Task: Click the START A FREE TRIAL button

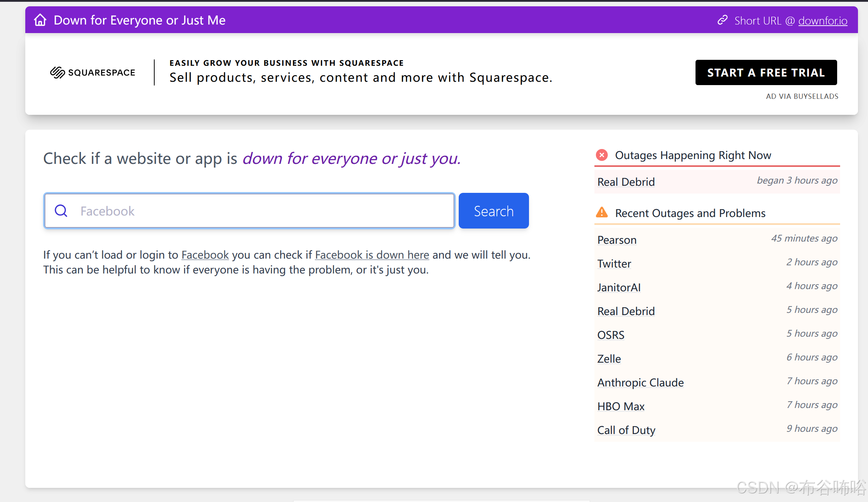Action: click(766, 72)
